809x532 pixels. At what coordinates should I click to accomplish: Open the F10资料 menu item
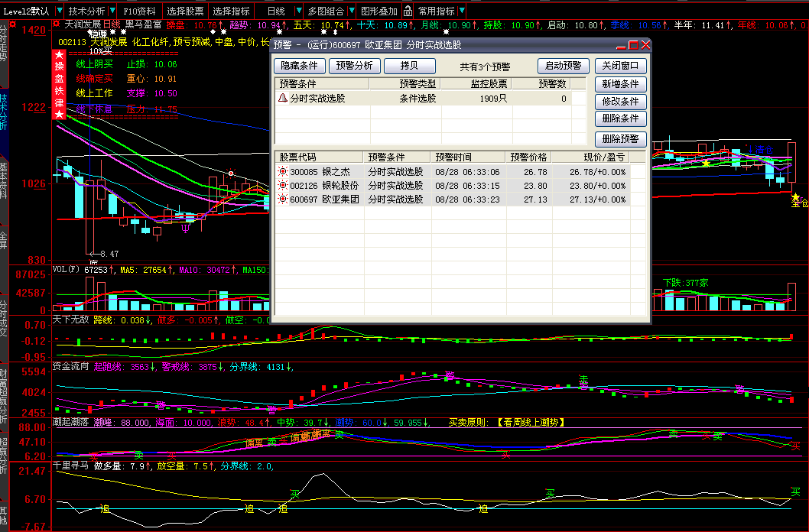(138, 11)
